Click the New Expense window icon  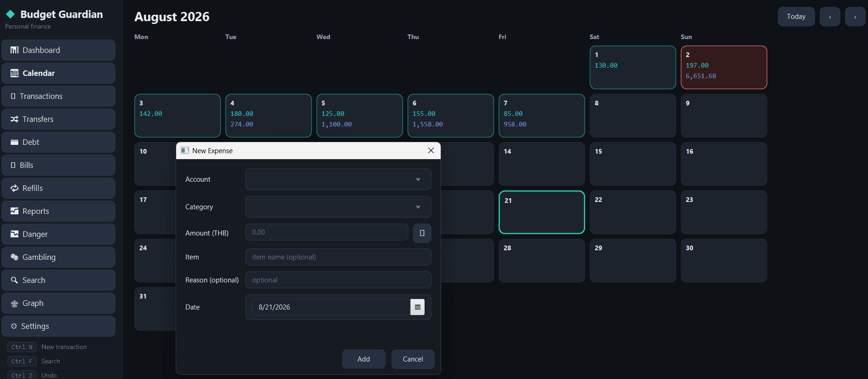(185, 150)
